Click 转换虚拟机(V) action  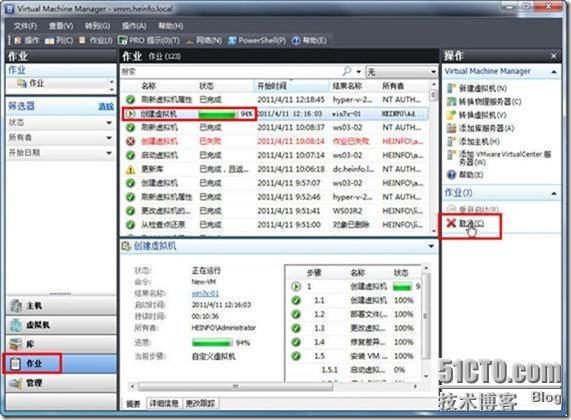click(x=477, y=115)
